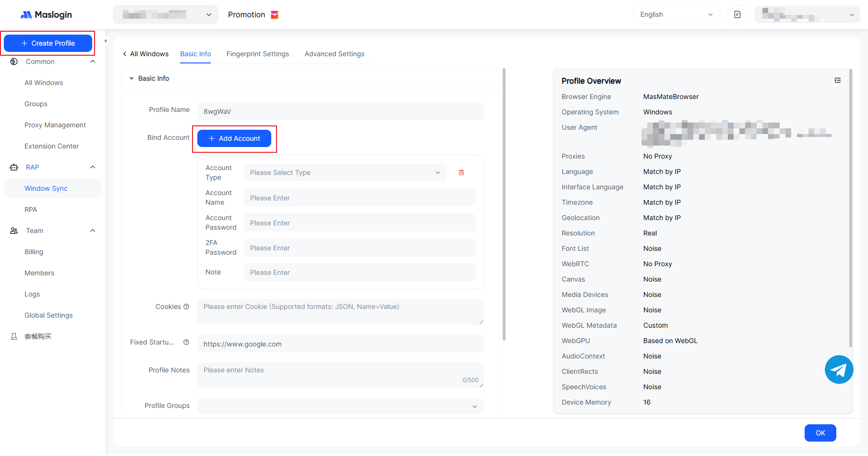
Task: Open the Account Type dropdown
Action: (345, 173)
